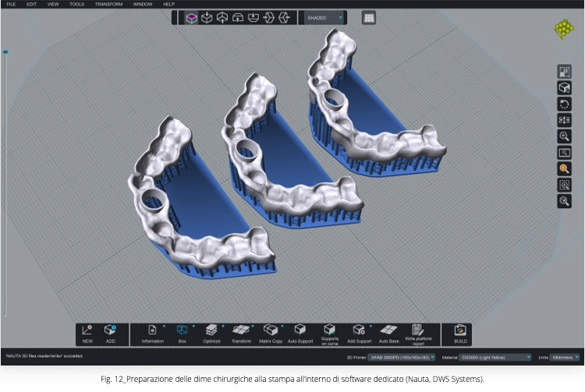The height and width of the screenshot is (392, 585).
Task: Choose Supports on curve tool
Action: [329, 330]
